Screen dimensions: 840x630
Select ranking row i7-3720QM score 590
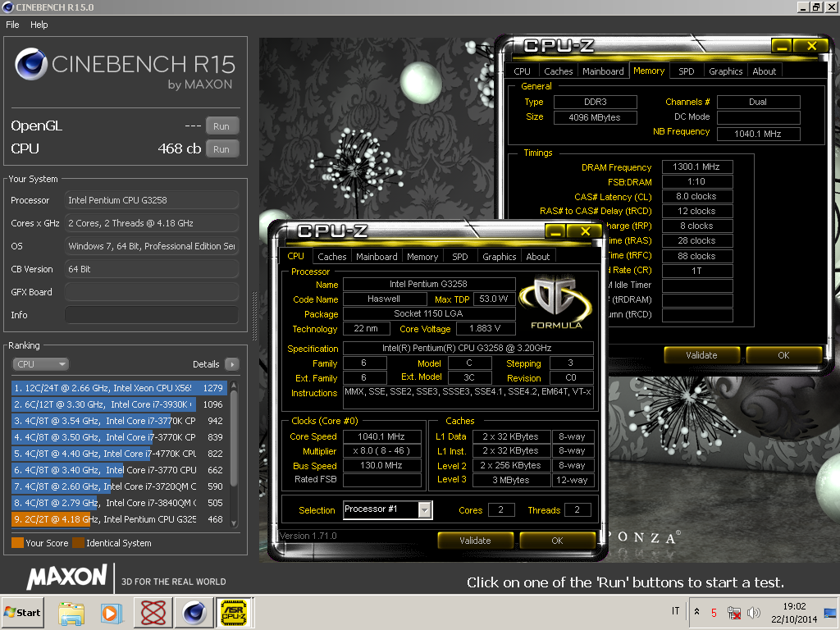click(x=119, y=486)
